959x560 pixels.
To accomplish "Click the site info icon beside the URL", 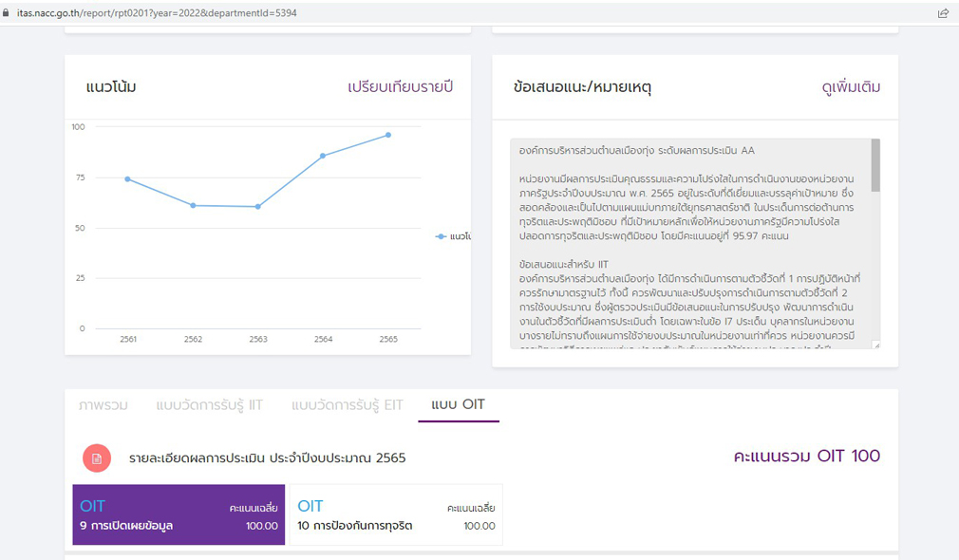I will (6, 13).
